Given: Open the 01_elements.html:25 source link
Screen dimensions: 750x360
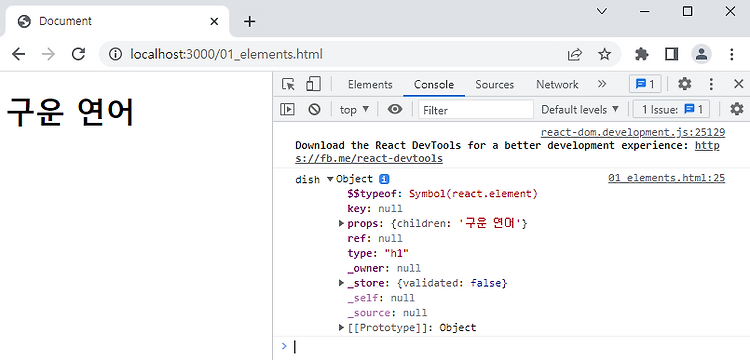Looking at the screenshot, I should (666, 178).
